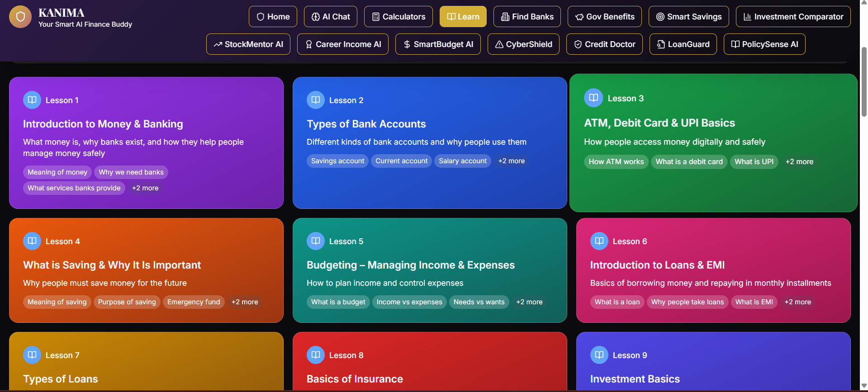The height and width of the screenshot is (392, 868).
Task: Click the Lesson 5 book icon
Action: pos(316,241)
